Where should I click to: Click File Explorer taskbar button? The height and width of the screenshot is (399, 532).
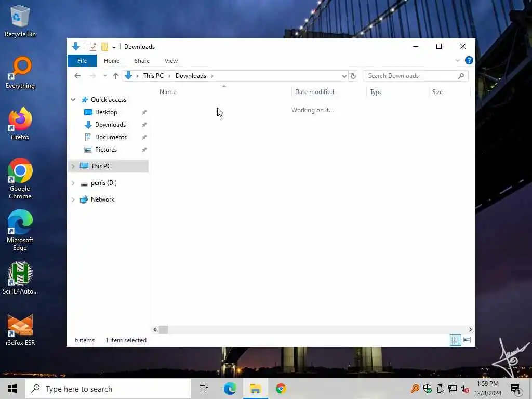click(x=255, y=389)
